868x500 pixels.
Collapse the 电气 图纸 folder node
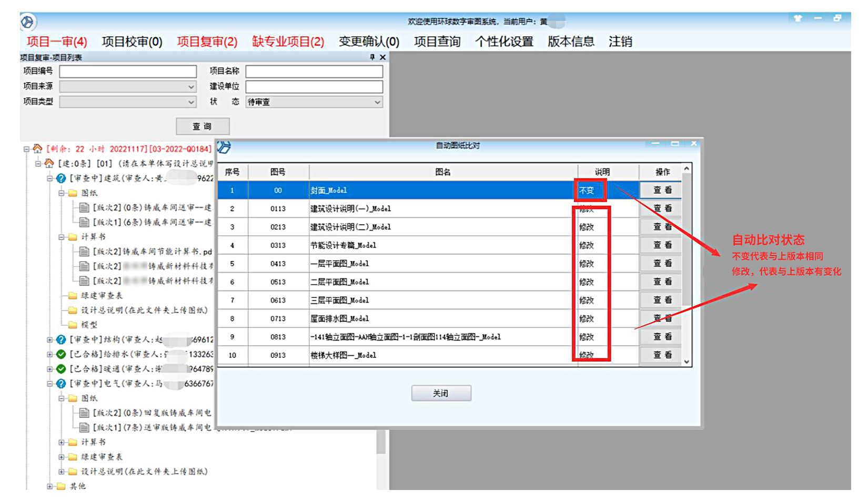coord(61,398)
